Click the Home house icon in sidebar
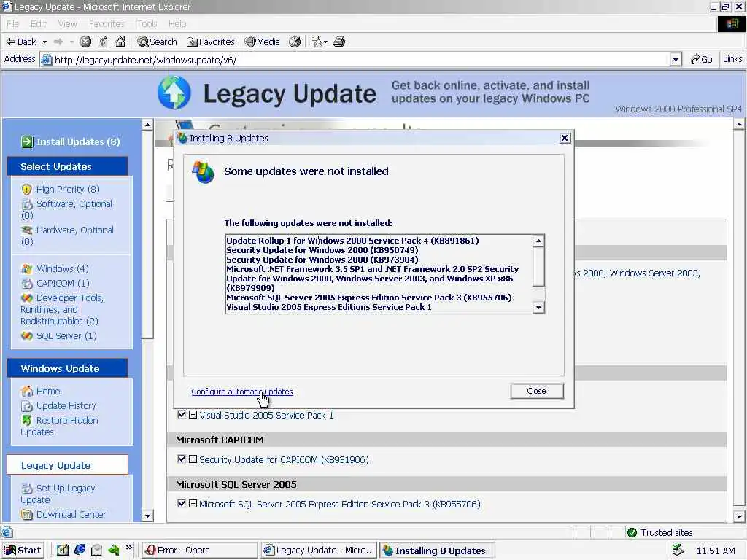This screenshot has width=747, height=560. 27,392
